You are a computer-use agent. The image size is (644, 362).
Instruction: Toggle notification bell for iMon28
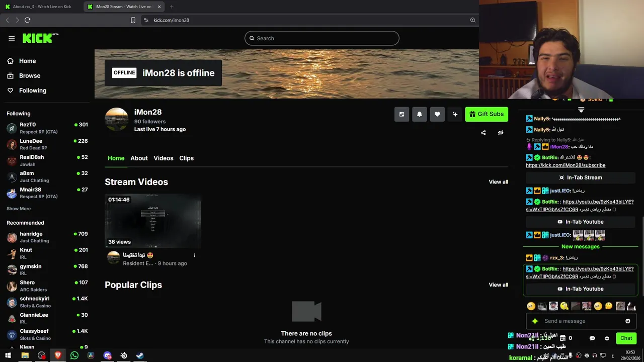[420, 114]
